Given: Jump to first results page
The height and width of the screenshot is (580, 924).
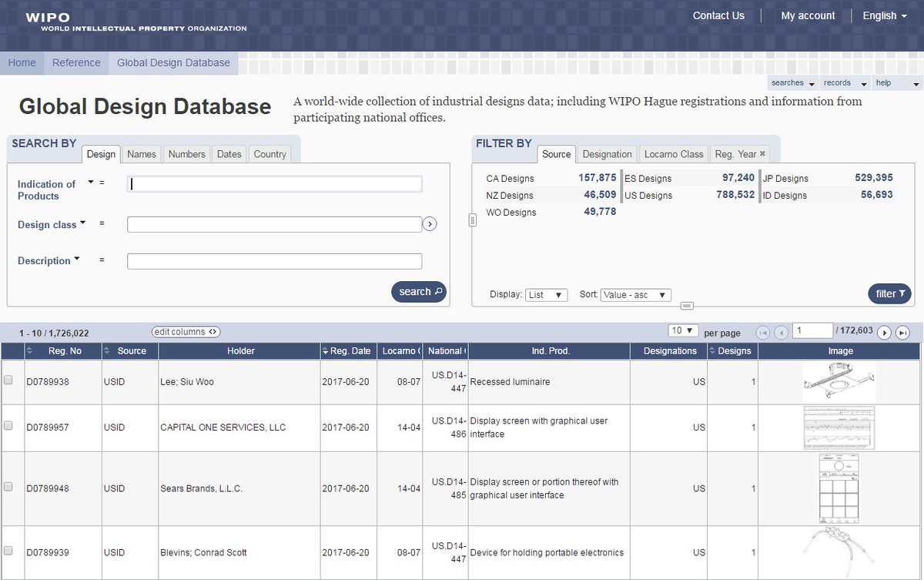Looking at the screenshot, I should [x=763, y=332].
